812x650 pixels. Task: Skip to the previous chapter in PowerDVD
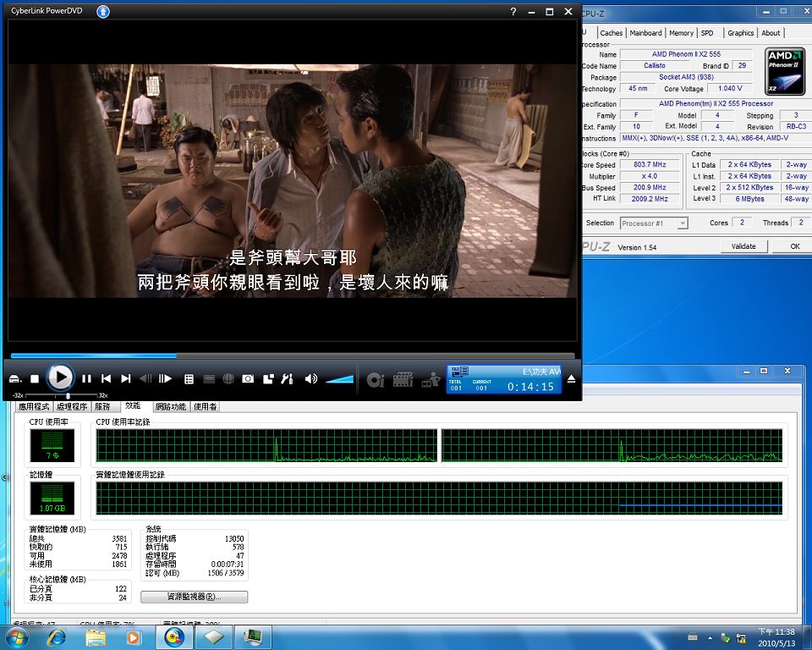click(x=107, y=379)
